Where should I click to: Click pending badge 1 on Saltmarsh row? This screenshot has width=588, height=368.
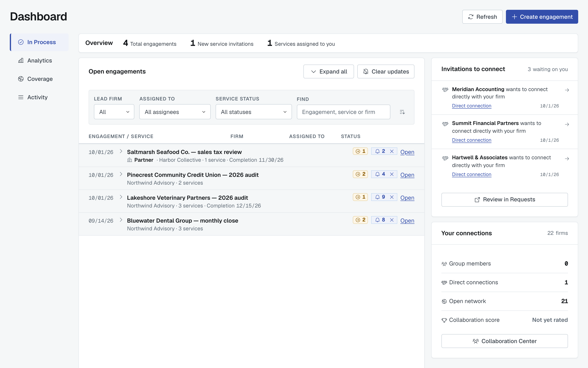360,151
